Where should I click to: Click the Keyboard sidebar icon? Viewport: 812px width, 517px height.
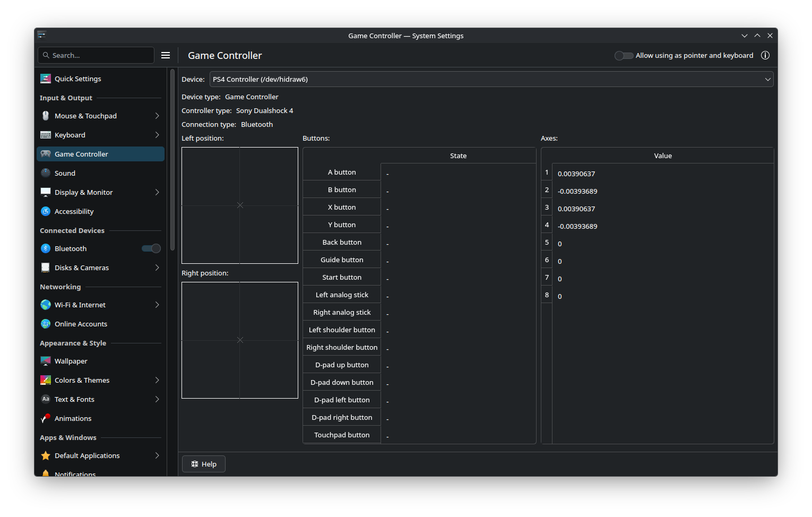46,135
